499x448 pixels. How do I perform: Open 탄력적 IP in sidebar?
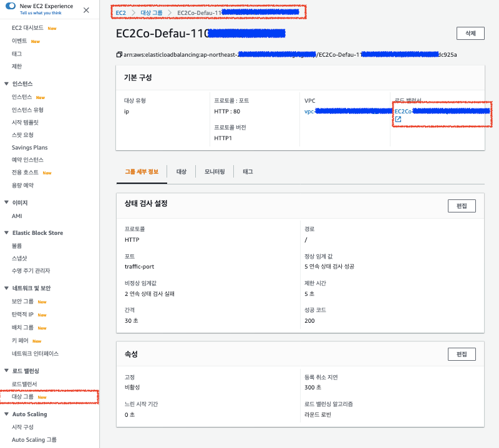[x=22, y=315]
